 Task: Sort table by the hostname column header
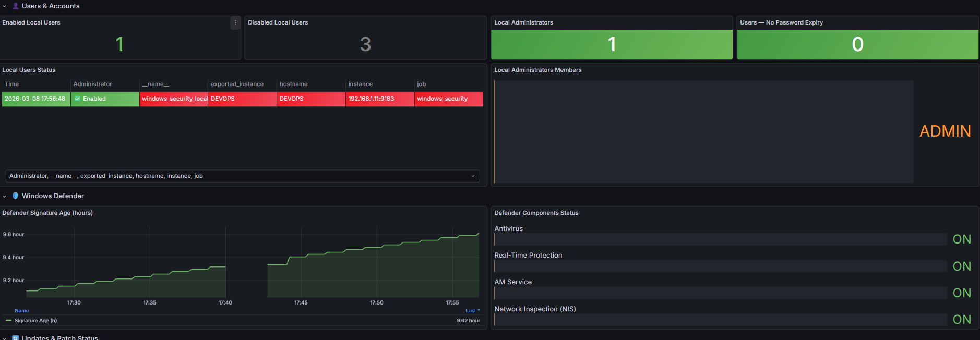point(293,84)
